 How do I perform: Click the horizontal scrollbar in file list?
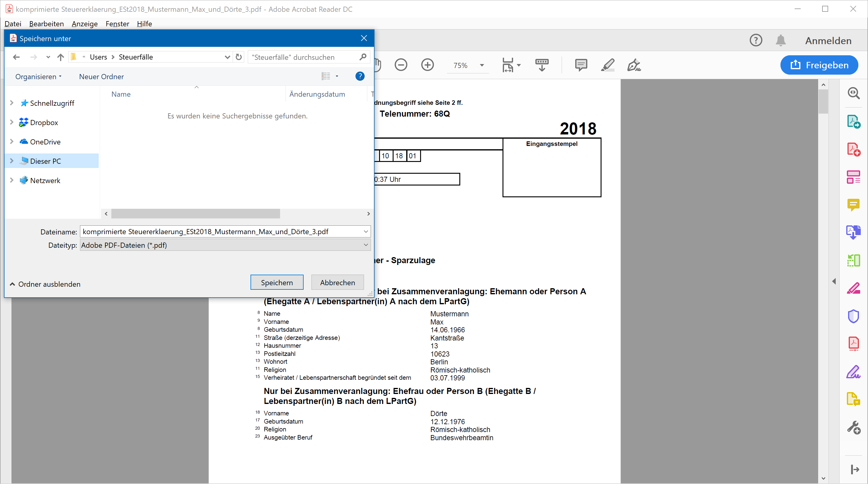(196, 214)
